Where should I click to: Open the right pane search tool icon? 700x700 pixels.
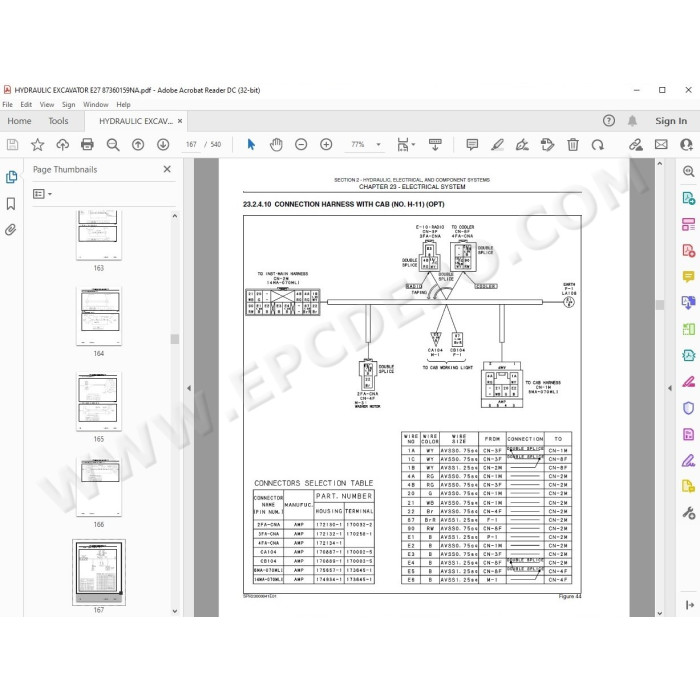(x=688, y=171)
